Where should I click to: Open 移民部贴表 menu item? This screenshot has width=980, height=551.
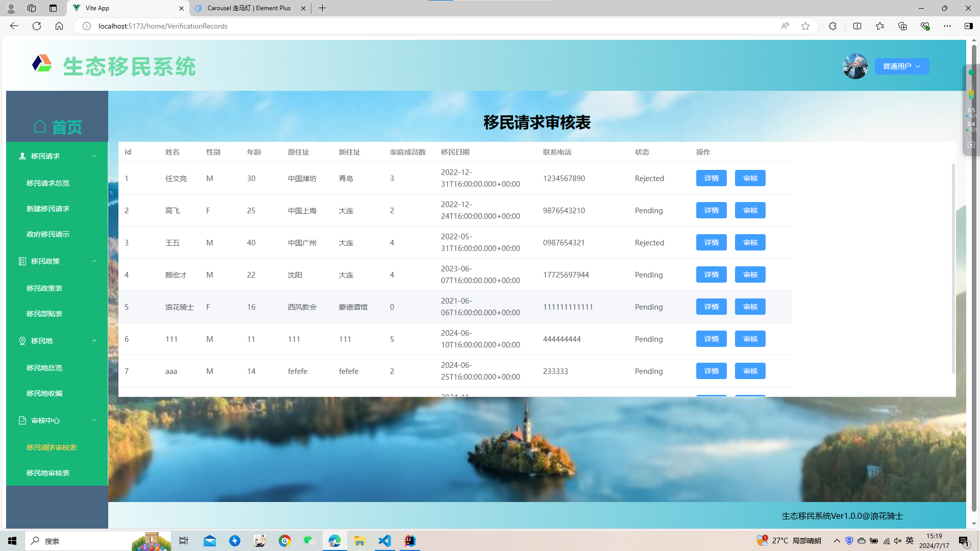[57, 314]
